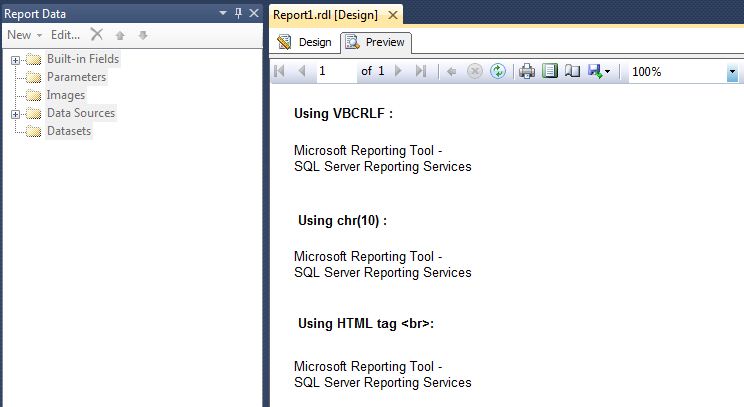This screenshot has width=744, height=407.
Task: Stop report rendering
Action: coord(474,71)
